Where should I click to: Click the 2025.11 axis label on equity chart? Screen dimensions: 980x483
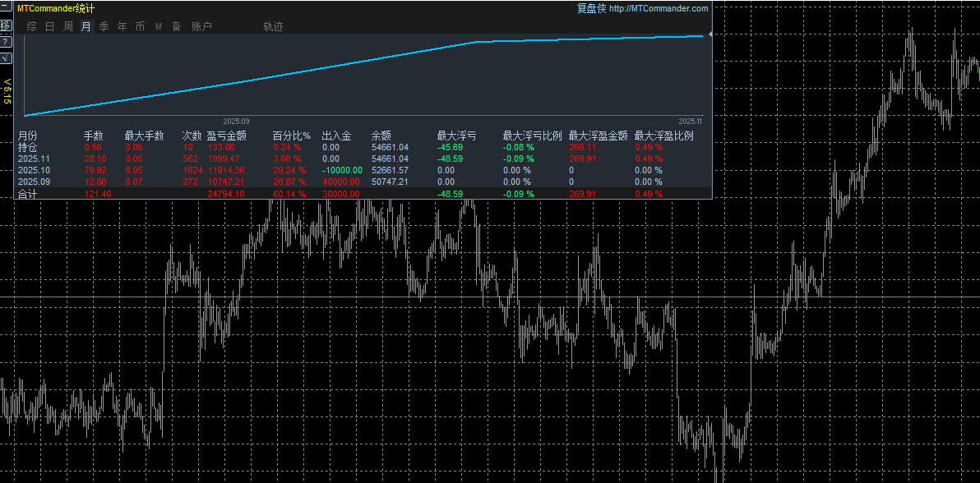tap(691, 121)
